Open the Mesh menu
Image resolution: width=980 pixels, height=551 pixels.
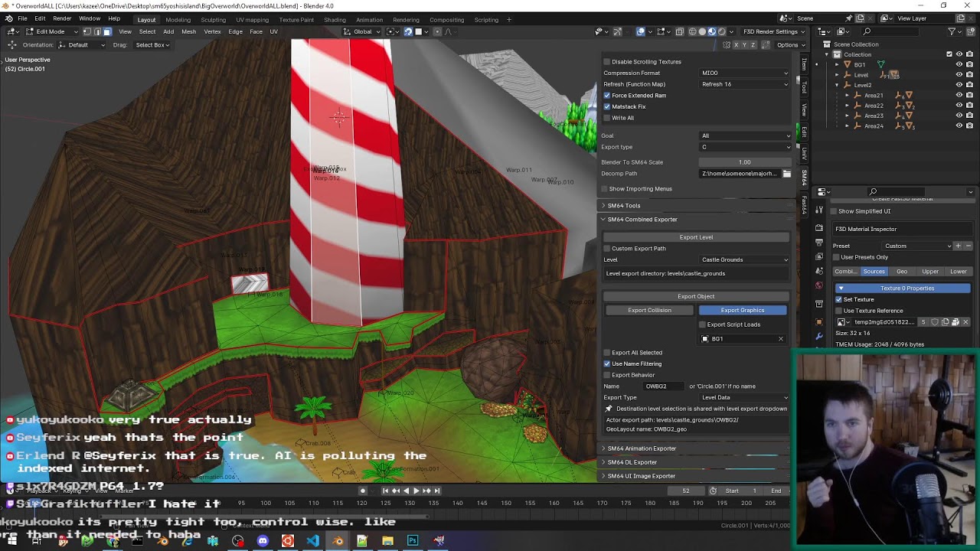click(x=188, y=31)
